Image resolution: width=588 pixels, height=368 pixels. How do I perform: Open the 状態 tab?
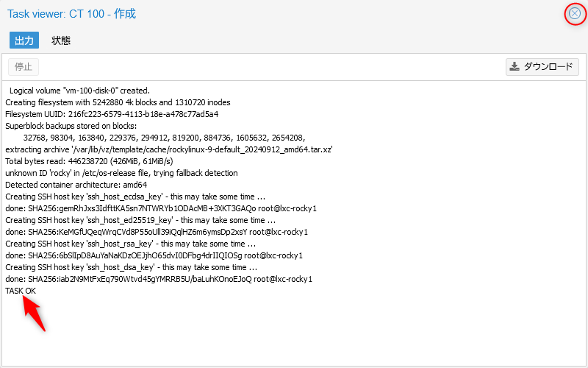pos(61,40)
